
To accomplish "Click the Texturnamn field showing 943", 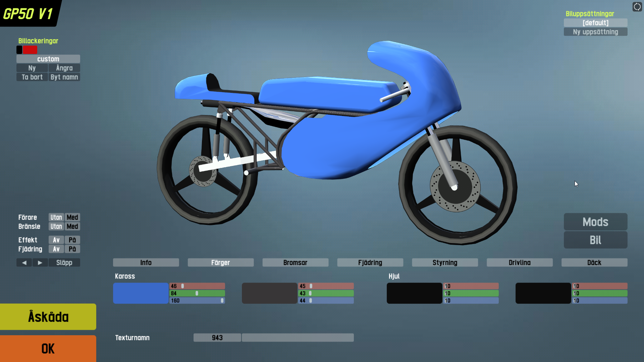I will click(217, 338).
